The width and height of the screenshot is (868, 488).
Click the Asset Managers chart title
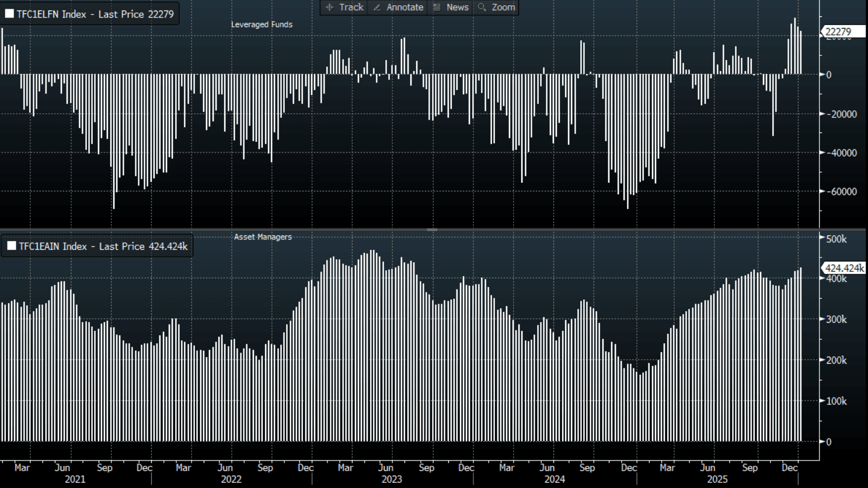coord(263,237)
